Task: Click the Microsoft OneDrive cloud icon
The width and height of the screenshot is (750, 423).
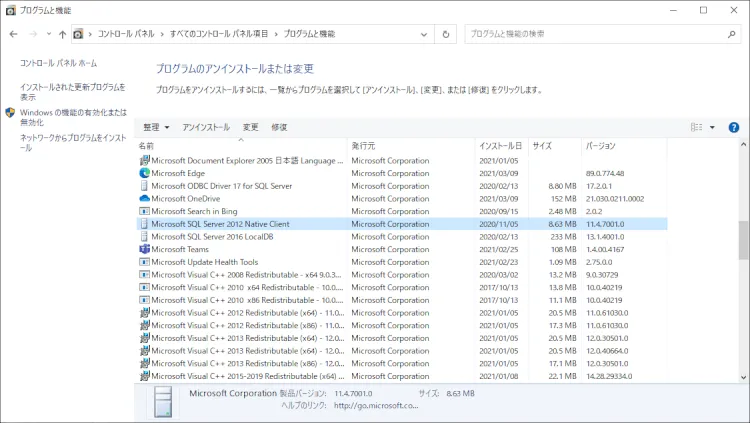Action: 144,199
